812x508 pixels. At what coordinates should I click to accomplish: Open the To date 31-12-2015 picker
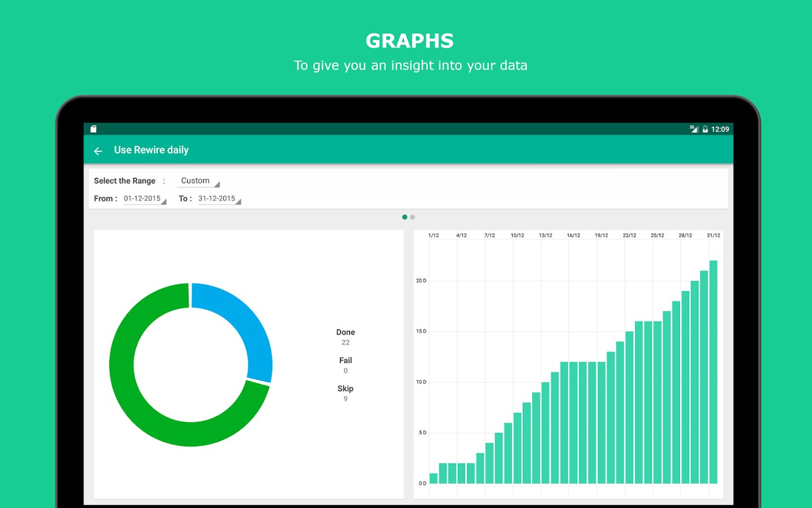(219, 199)
